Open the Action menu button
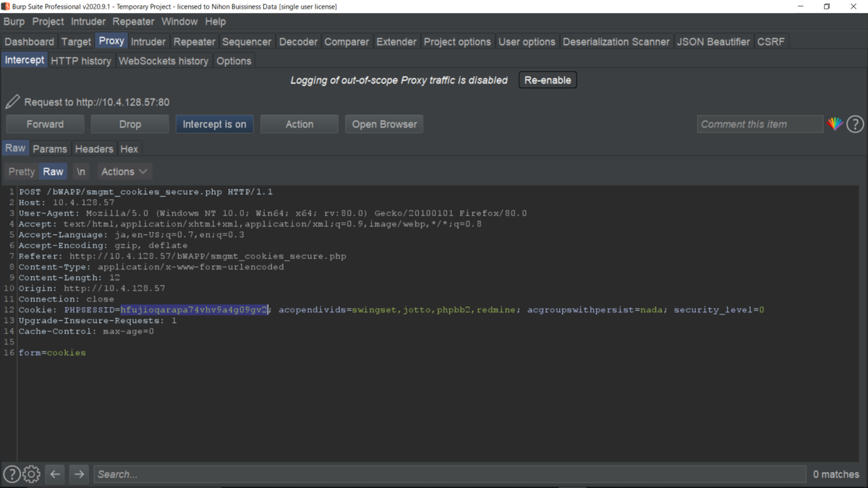The image size is (868, 488). (299, 124)
